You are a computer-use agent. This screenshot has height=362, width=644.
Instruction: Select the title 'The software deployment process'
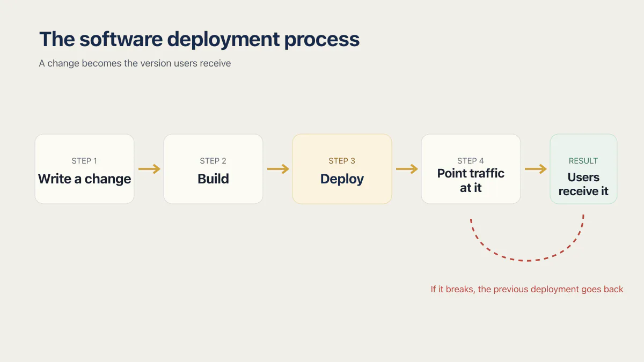pos(199,40)
